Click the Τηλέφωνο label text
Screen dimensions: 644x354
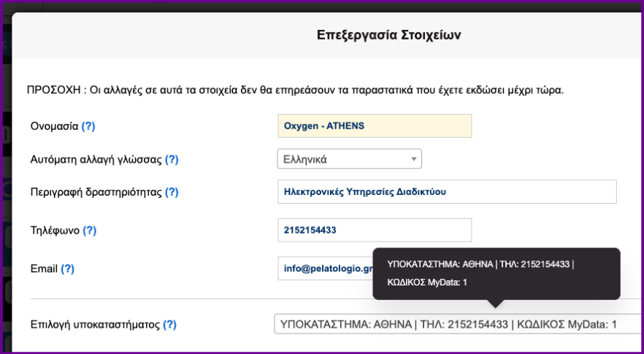point(55,231)
